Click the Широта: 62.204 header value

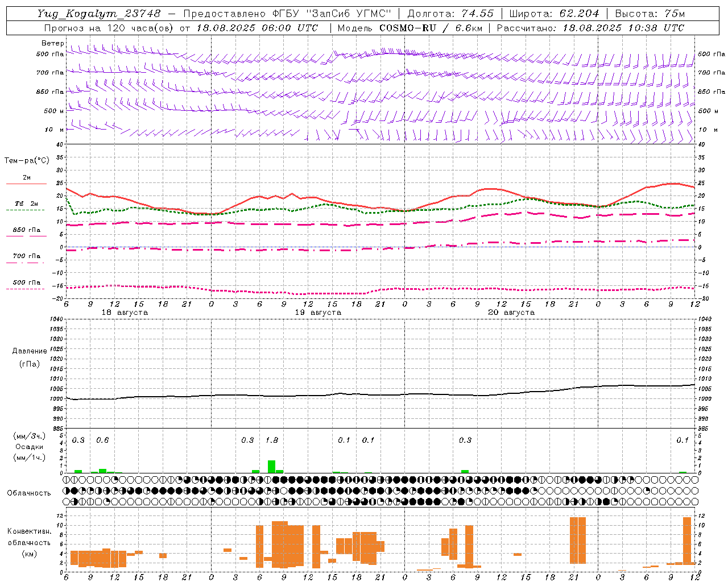pyautogui.click(x=554, y=14)
